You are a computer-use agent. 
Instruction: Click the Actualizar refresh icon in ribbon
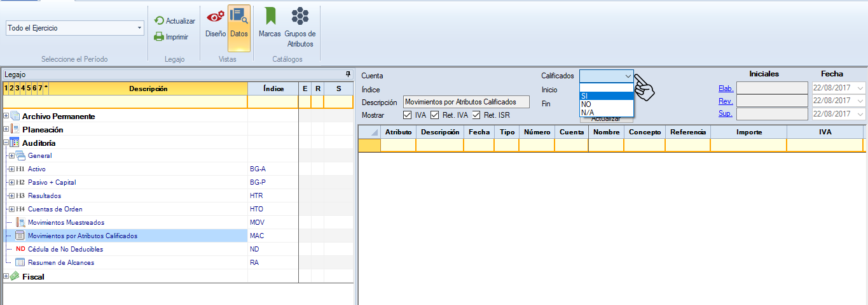click(x=159, y=21)
